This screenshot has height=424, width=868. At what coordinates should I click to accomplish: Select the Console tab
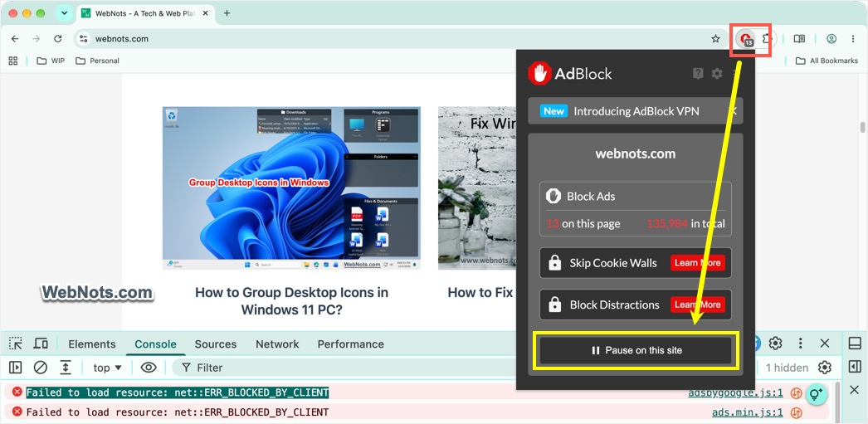coord(155,344)
